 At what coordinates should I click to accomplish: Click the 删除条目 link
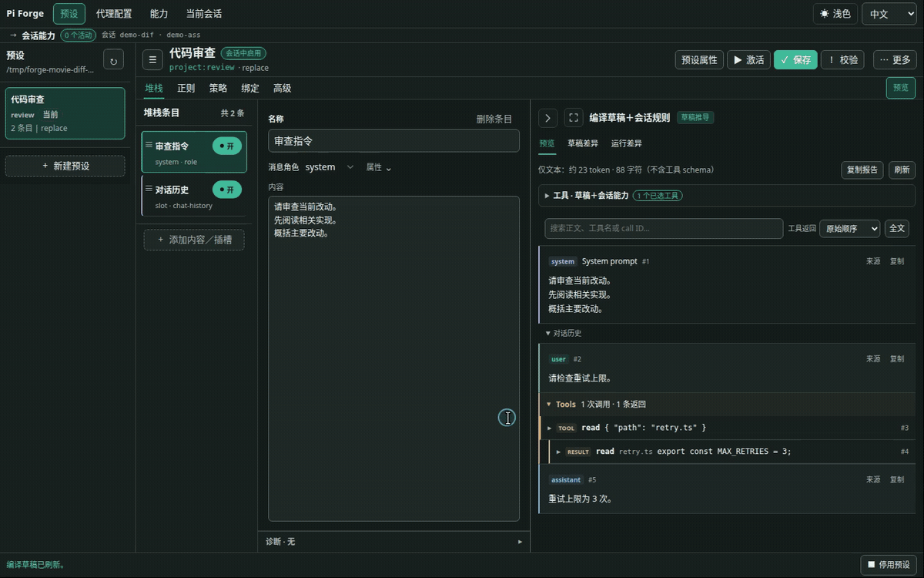click(494, 119)
